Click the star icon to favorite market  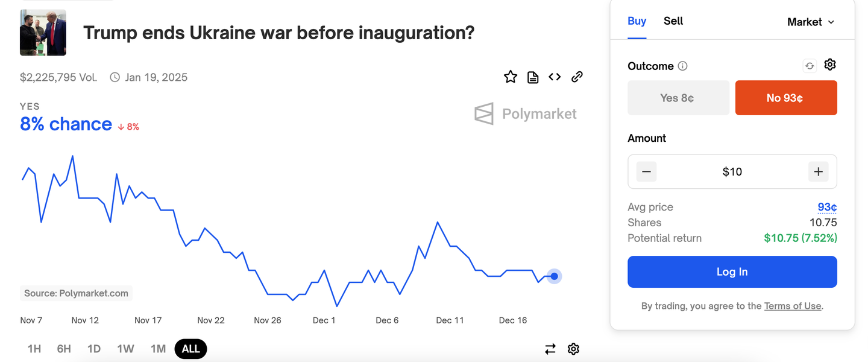click(x=511, y=77)
